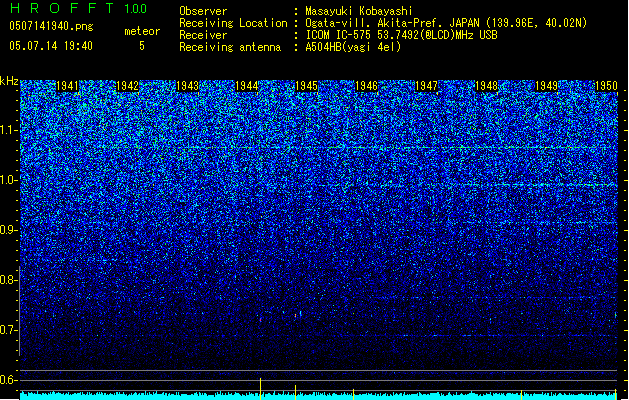Click the 0.7 frequency axis label
Image resolution: width=629 pixels, height=400 pixels.
pos(9,330)
